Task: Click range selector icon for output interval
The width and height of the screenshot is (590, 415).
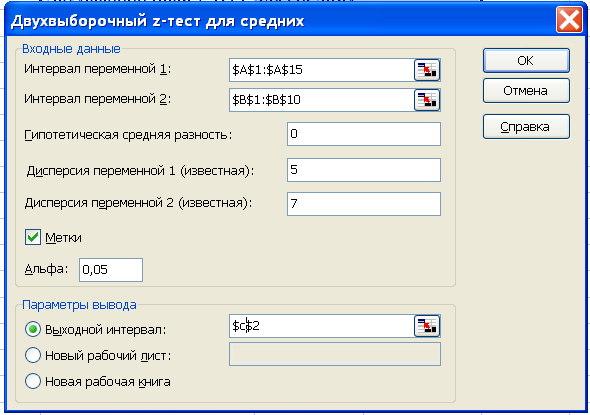Action: (x=427, y=326)
